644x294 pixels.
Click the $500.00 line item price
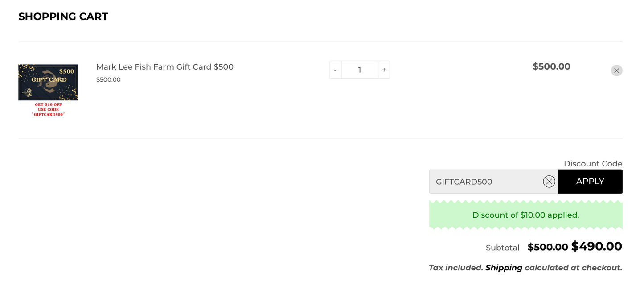(x=551, y=66)
